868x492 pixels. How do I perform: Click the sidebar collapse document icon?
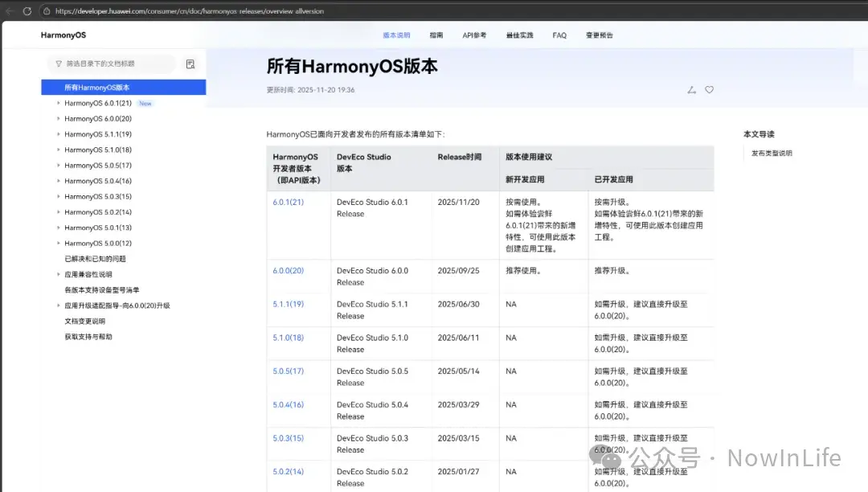(190, 64)
